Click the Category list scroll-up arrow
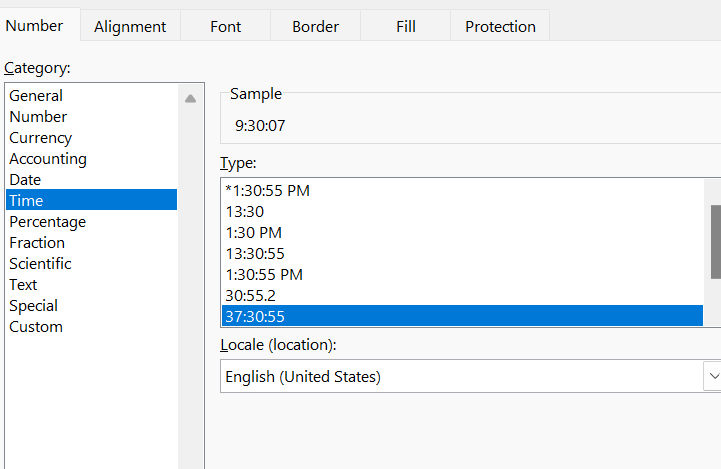This screenshot has width=721, height=469. pyautogui.click(x=190, y=98)
